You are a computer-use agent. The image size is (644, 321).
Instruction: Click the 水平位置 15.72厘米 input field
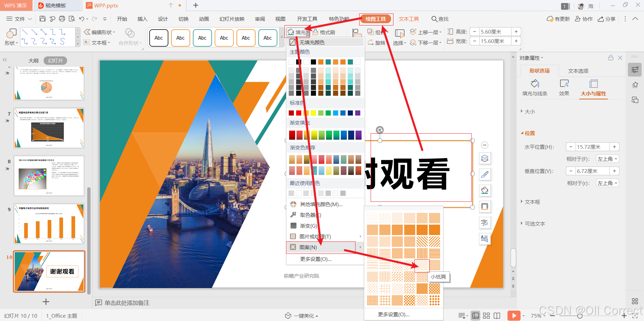(x=592, y=147)
